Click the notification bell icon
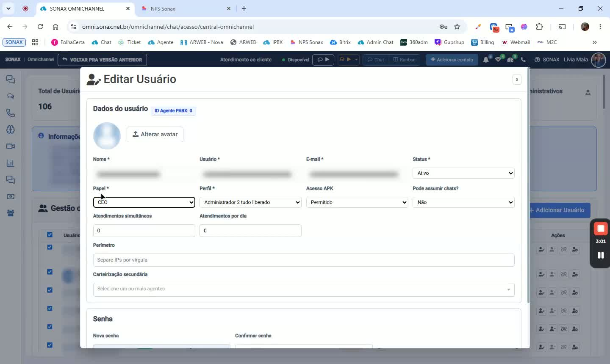 pos(486,60)
